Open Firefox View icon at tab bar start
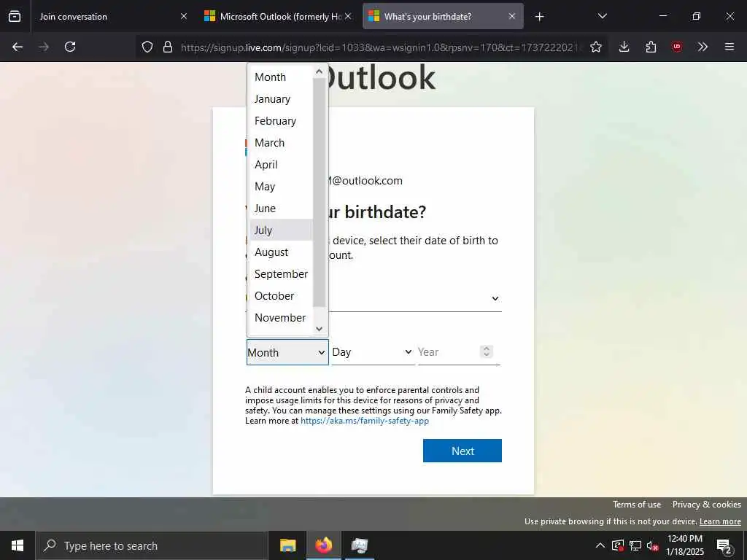747x560 pixels. pos(15,16)
